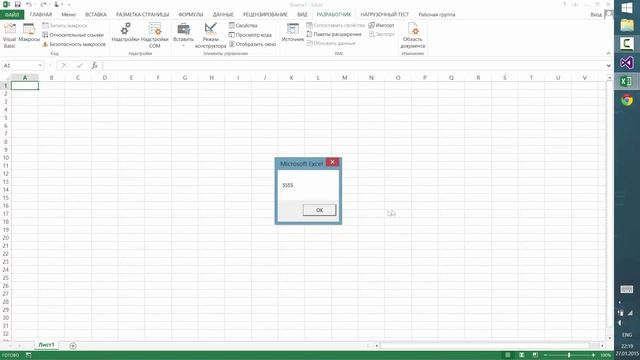This screenshot has width=640, height=360.
Task: Click Сопоставить свойства map properties
Action: point(336,25)
